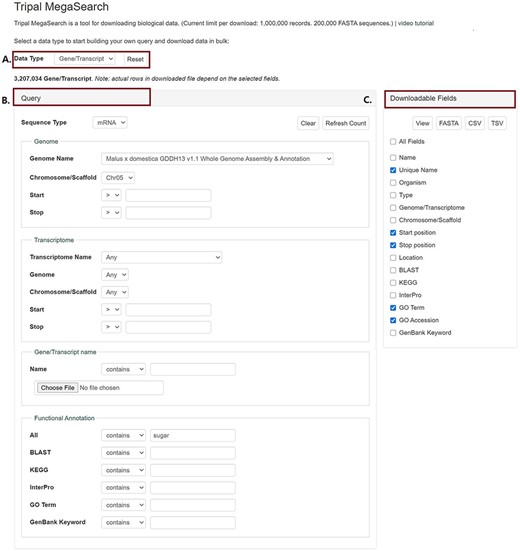The height and width of the screenshot is (551, 520).
Task: Open the Sequence Type mRNA dropdown
Action: point(110,123)
